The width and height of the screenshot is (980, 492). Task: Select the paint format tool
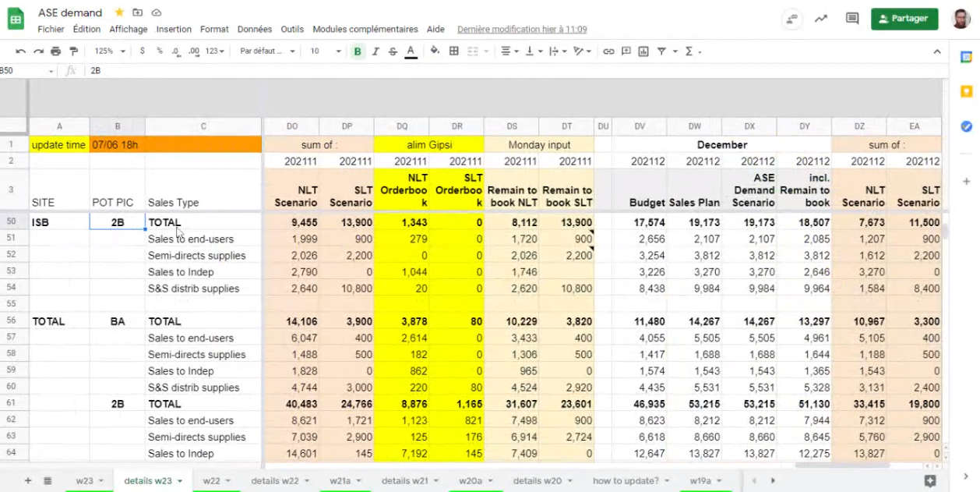click(x=74, y=51)
